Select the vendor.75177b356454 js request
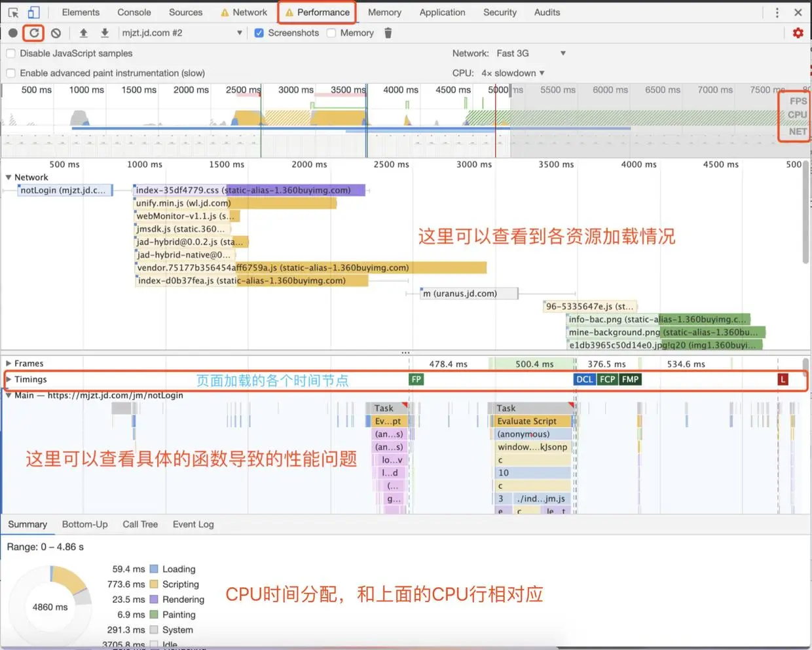 click(x=310, y=267)
